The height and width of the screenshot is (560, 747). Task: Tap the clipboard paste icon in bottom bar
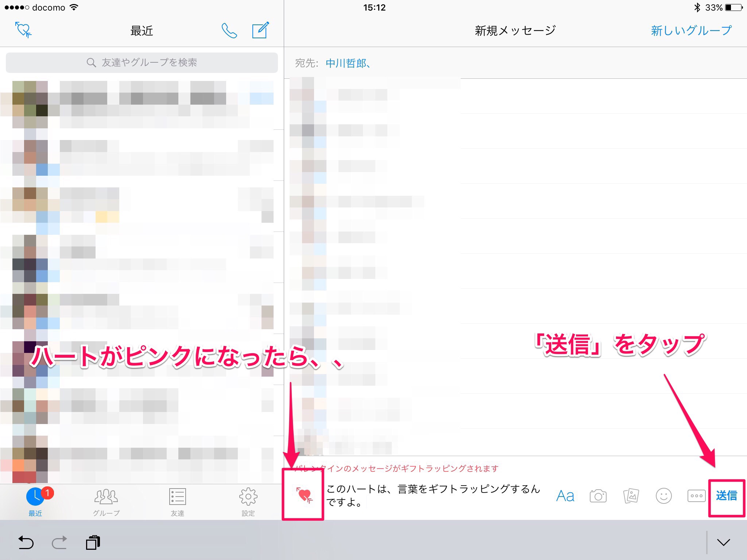[93, 542]
